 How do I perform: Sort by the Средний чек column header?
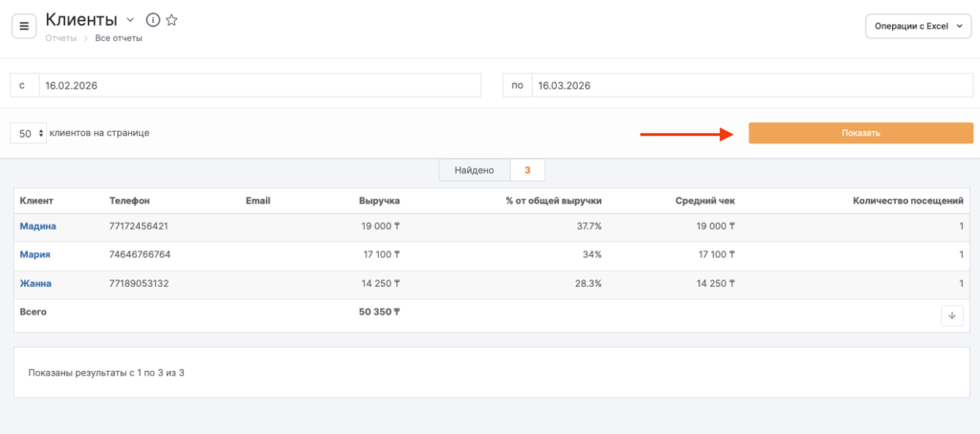(x=704, y=201)
